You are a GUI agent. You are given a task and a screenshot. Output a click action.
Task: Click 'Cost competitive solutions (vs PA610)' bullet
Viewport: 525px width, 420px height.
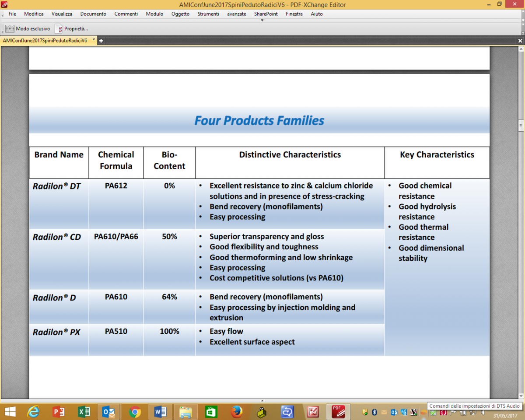click(x=276, y=278)
